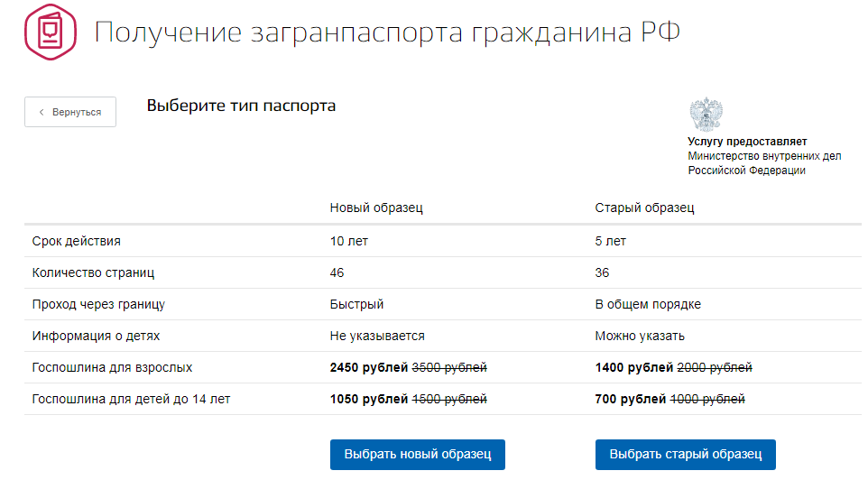Image resolution: width=868 pixels, height=480 pixels.
Task: Click the В общем порядке value
Action: pos(648,304)
